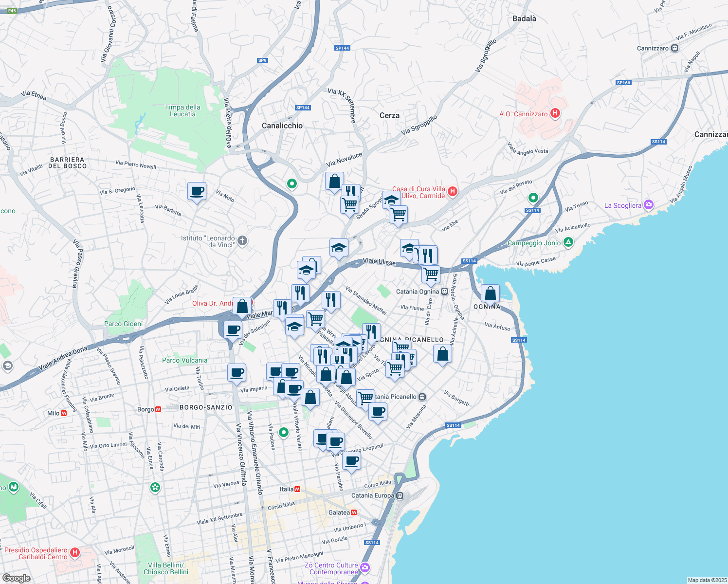Viewport: 728px width, 584px height.
Task: Select the shopping bag icon near Ognina
Action: click(x=490, y=292)
